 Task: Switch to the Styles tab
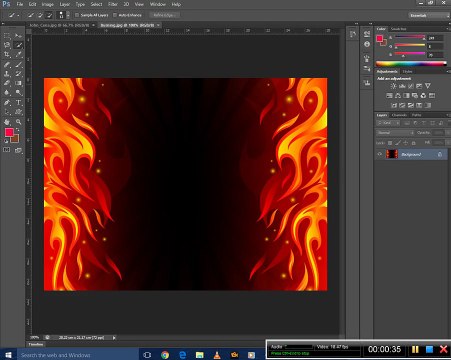click(x=407, y=71)
